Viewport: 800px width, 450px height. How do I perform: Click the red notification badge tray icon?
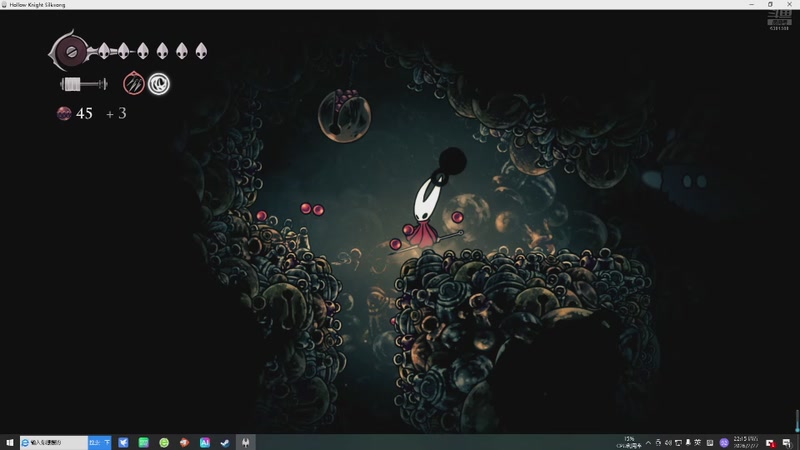[770, 443]
